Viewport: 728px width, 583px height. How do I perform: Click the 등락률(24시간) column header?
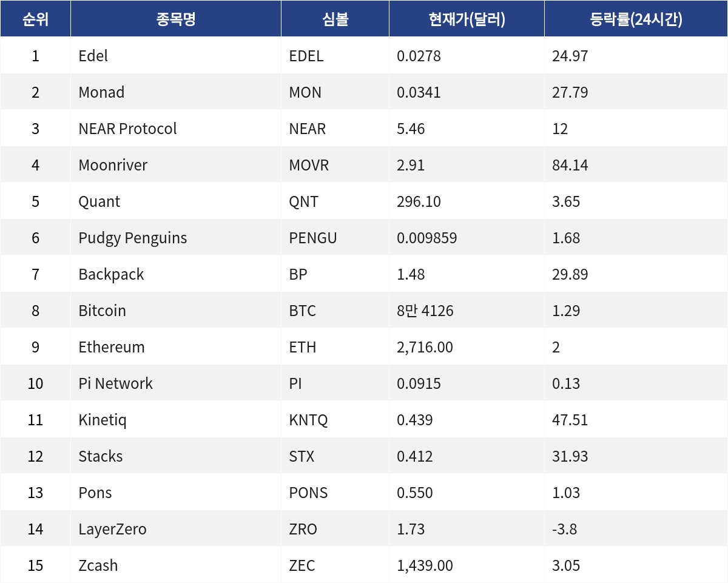click(636, 19)
